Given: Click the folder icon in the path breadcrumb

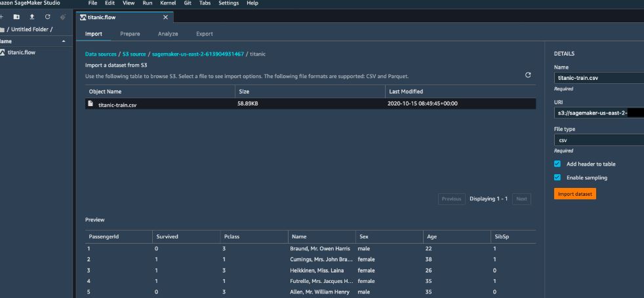Looking at the screenshot, I should tap(2, 29).
